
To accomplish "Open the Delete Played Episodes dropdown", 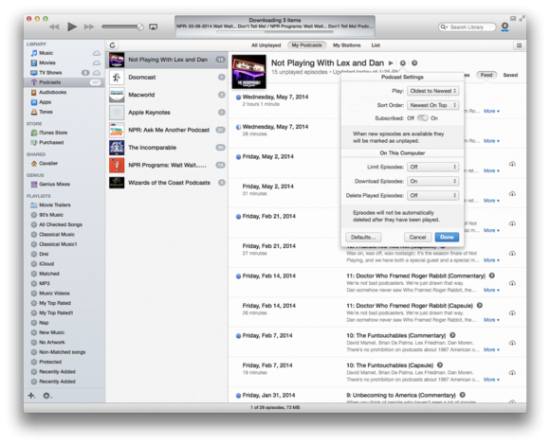I will point(433,196).
